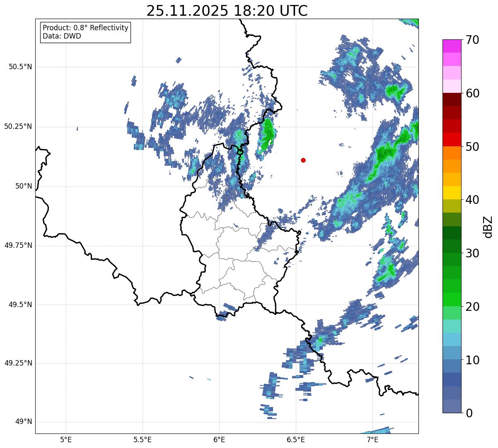Click the colorbar value 30
The height and width of the screenshot is (448, 498).
[x=472, y=253]
